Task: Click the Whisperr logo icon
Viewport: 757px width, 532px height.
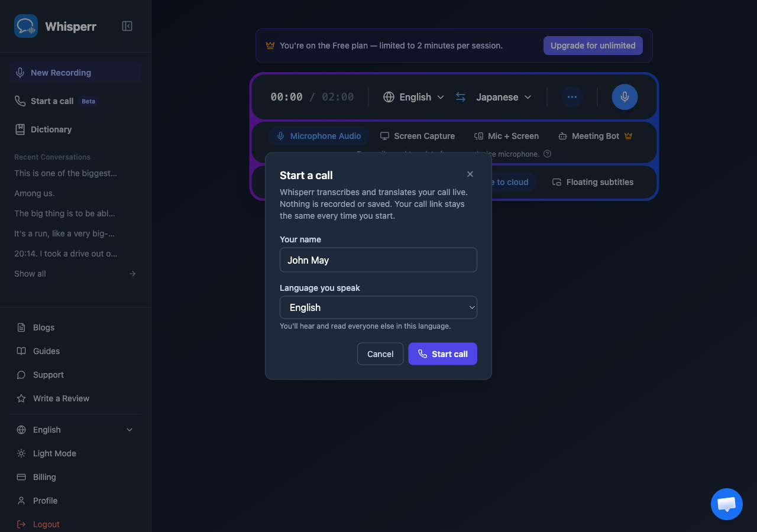Action: (x=26, y=26)
